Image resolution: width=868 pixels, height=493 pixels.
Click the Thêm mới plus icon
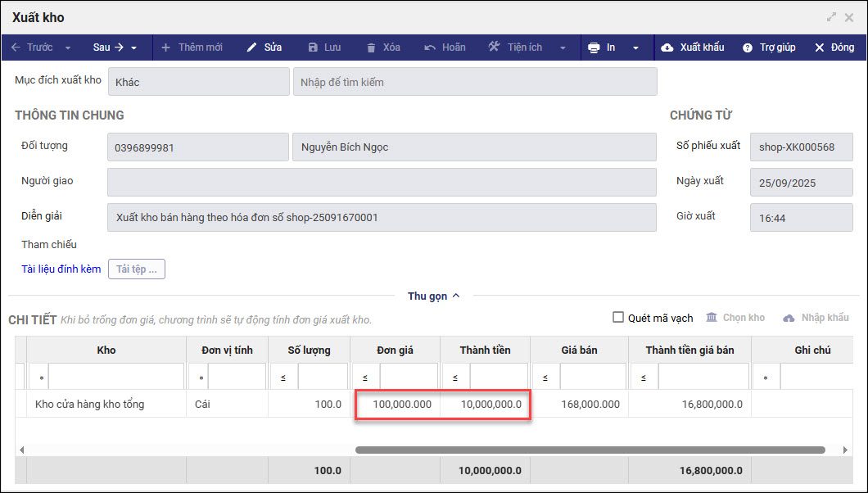click(x=165, y=47)
